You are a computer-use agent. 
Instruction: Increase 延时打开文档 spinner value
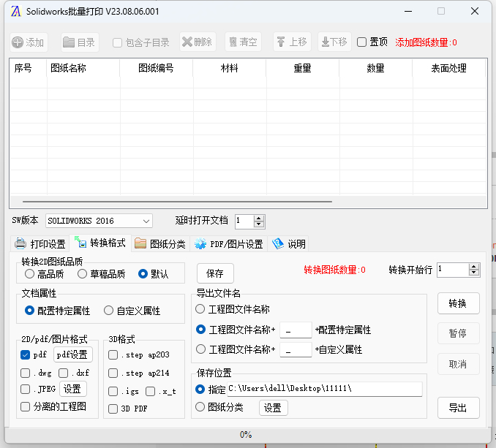pos(259,218)
